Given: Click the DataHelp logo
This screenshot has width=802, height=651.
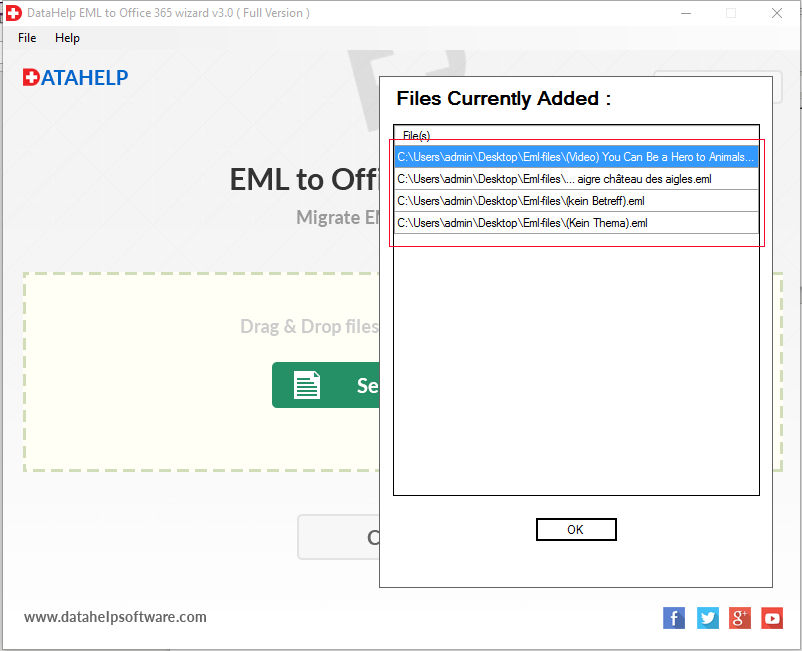Looking at the screenshot, I should coord(75,78).
